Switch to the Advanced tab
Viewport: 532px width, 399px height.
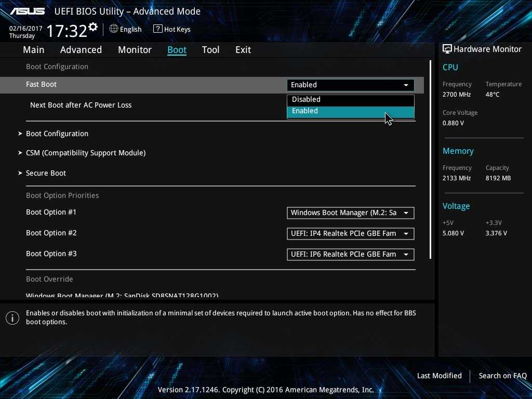click(81, 50)
